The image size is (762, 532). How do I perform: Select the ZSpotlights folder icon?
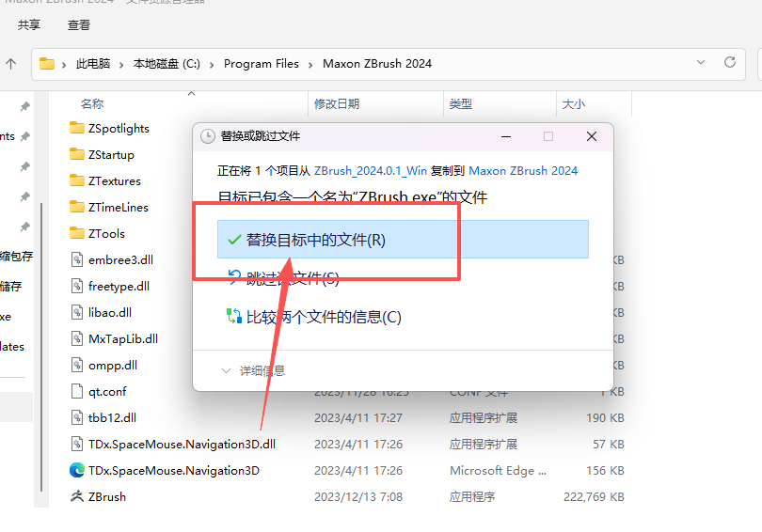click(77, 128)
